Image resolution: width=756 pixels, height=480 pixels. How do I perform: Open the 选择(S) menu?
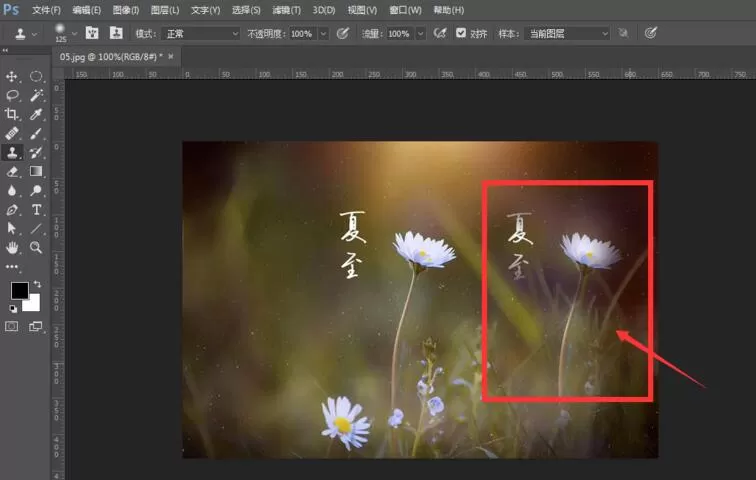[246, 10]
